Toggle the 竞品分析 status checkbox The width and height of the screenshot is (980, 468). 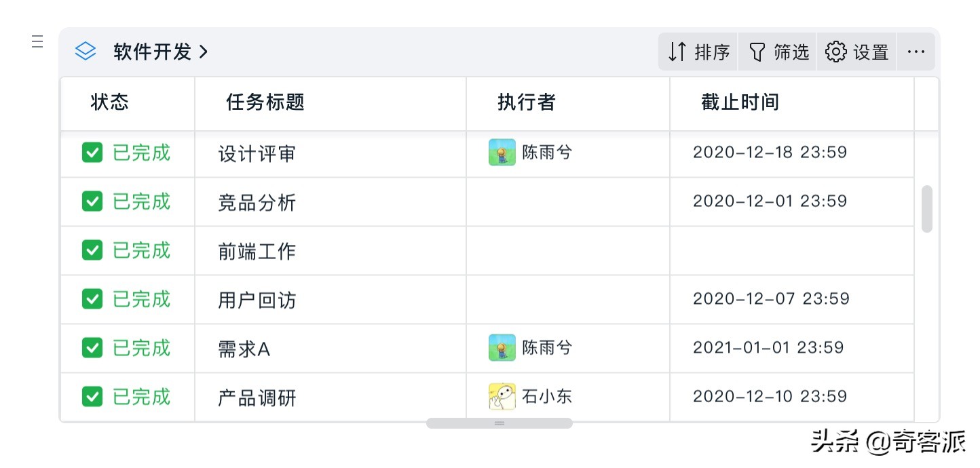pos(92,201)
